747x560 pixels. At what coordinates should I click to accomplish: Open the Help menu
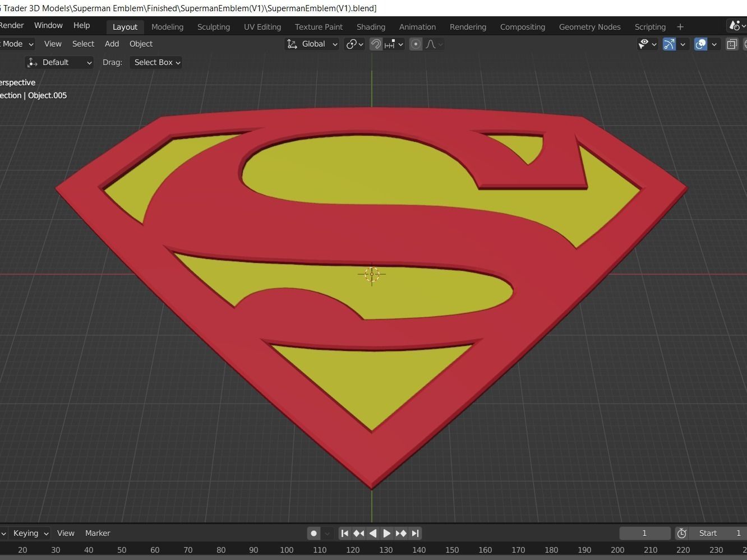click(x=81, y=25)
